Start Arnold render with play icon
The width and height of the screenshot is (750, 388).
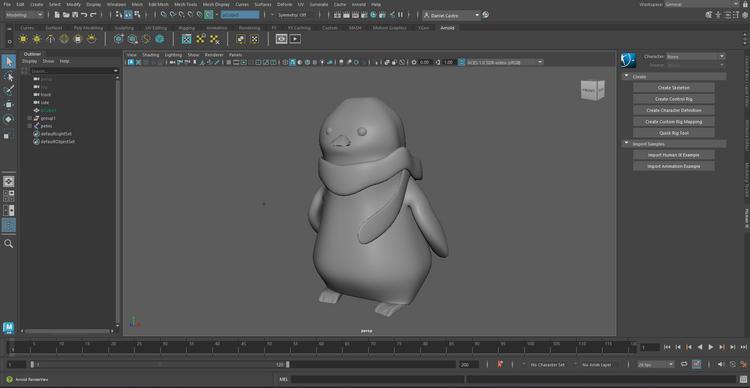[295, 39]
